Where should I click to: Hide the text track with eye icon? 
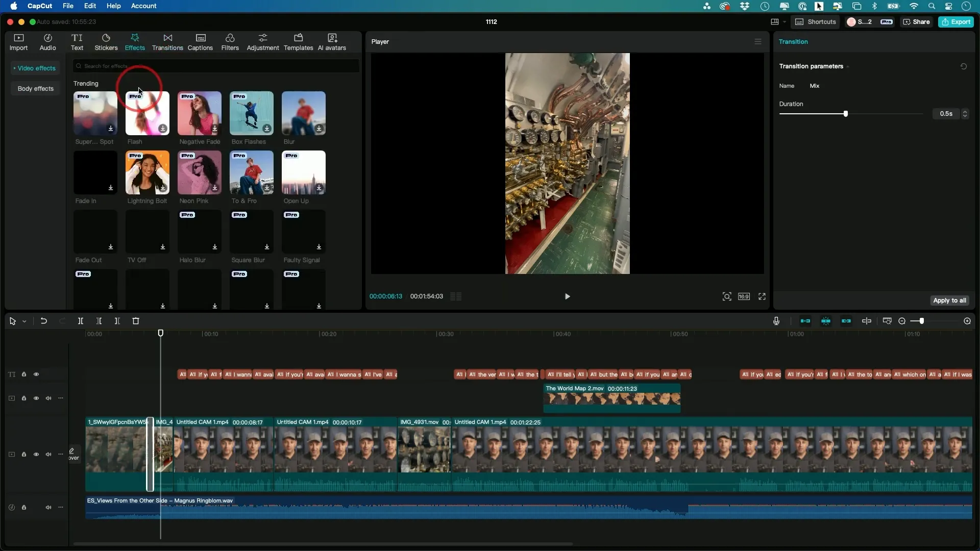[36, 374]
